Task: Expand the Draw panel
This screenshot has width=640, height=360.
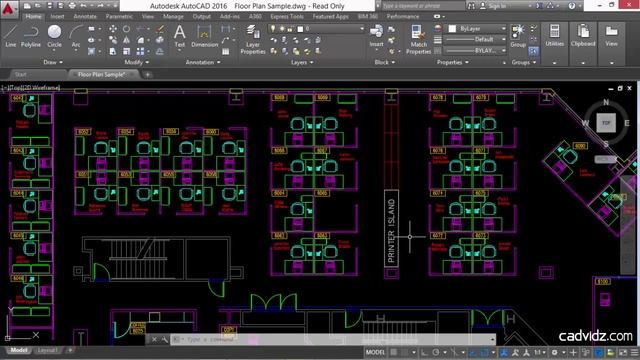Action: click(x=53, y=62)
